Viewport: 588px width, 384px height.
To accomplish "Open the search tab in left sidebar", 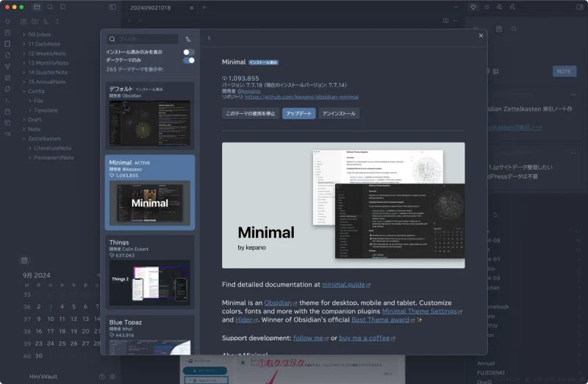I will click(50, 7).
